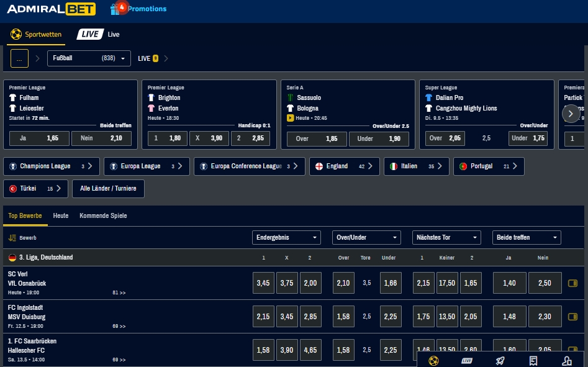Select Under 1,75 for Dalian Pro match
Image resolution: width=588 pixels, height=367 pixels.
click(x=528, y=138)
